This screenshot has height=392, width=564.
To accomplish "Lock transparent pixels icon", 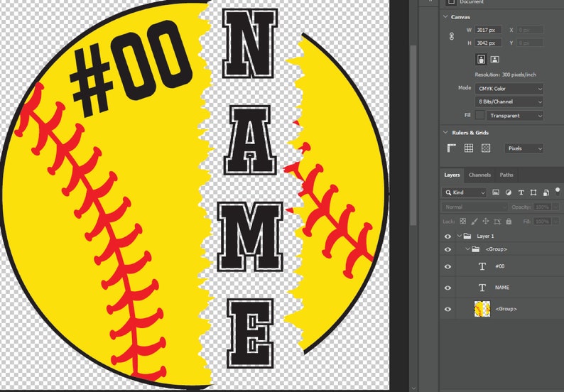I will click(x=463, y=221).
